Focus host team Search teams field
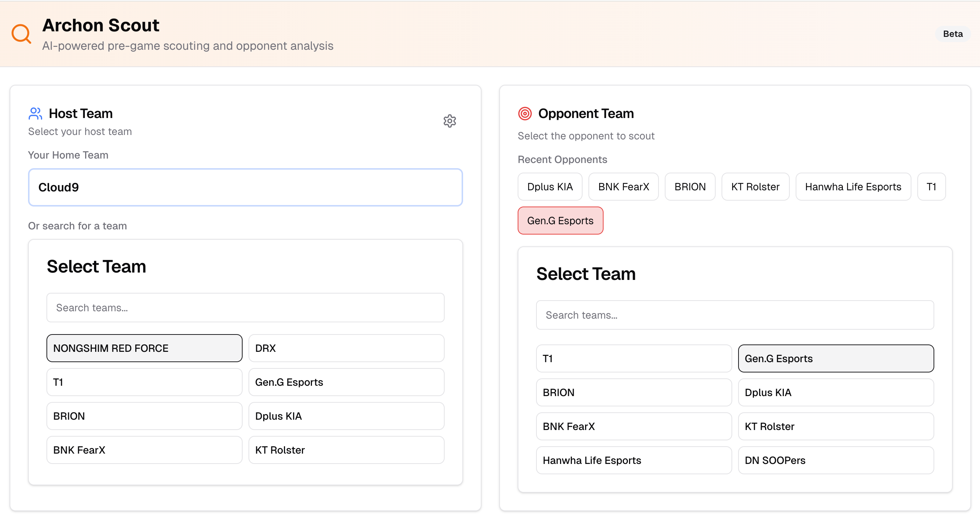 tap(246, 308)
